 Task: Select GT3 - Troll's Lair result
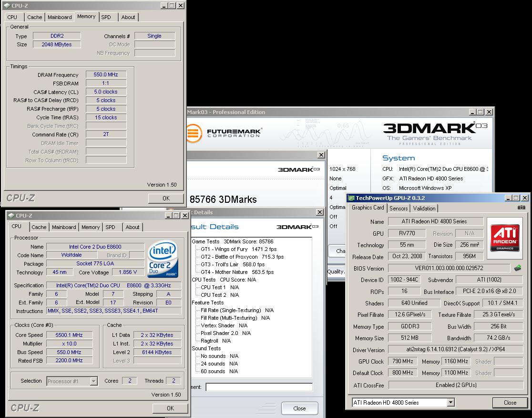233,264
